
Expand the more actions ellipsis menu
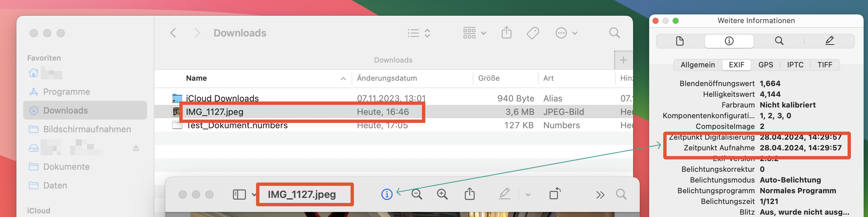[x=566, y=33]
